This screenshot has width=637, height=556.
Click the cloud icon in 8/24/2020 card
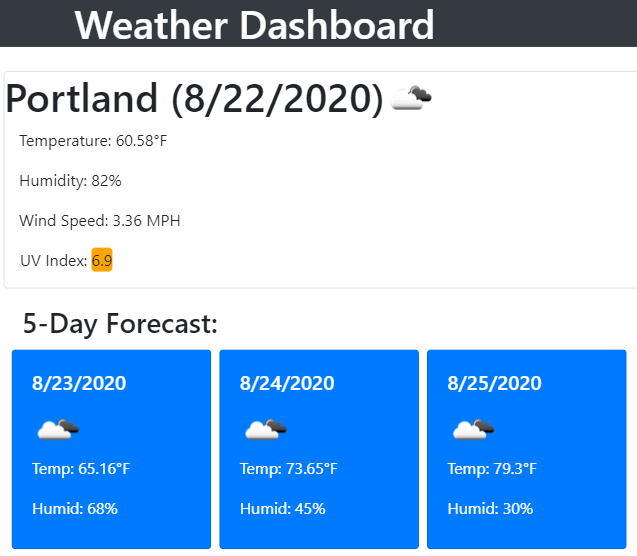(x=266, y=430)
